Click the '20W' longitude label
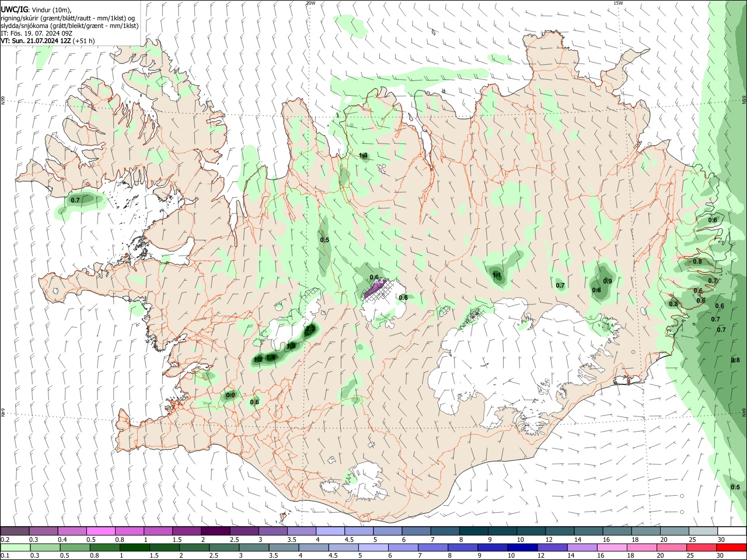This screenshot has width=747, height=560. [x=310, y=3]
